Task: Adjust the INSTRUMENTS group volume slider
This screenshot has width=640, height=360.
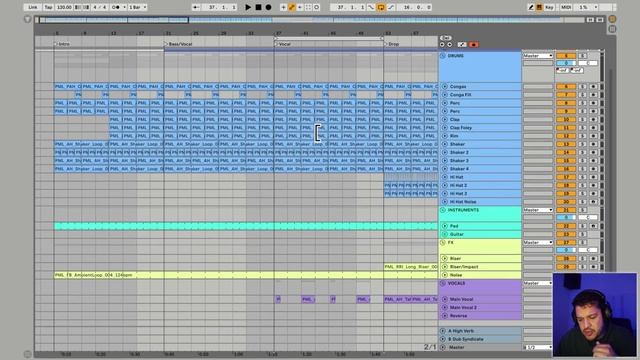Action: [x=566, y=217]
